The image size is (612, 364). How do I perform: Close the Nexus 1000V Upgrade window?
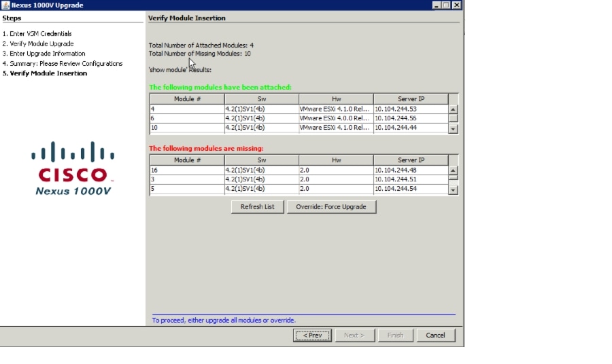pyautogui.click(x=456, y=5)
